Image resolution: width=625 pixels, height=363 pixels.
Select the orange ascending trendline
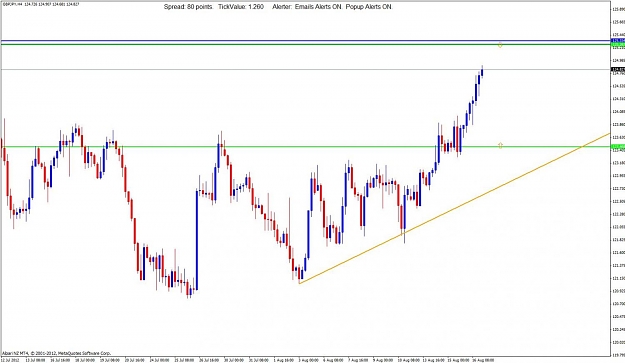coord(454,208)
